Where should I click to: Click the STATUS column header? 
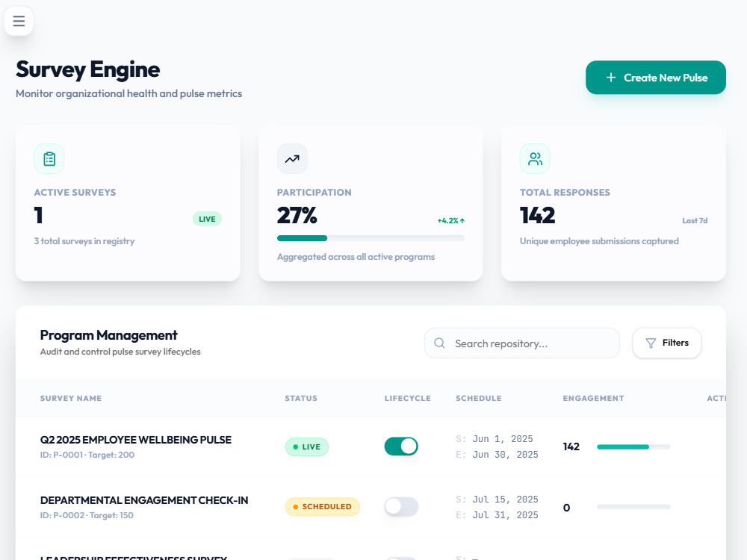click(301, 398)
